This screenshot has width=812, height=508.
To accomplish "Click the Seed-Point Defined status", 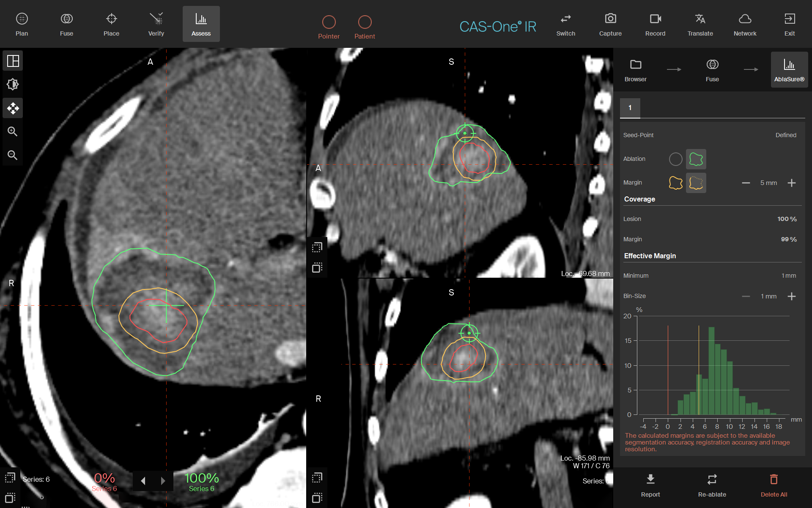I will click(x=786, y=135).
